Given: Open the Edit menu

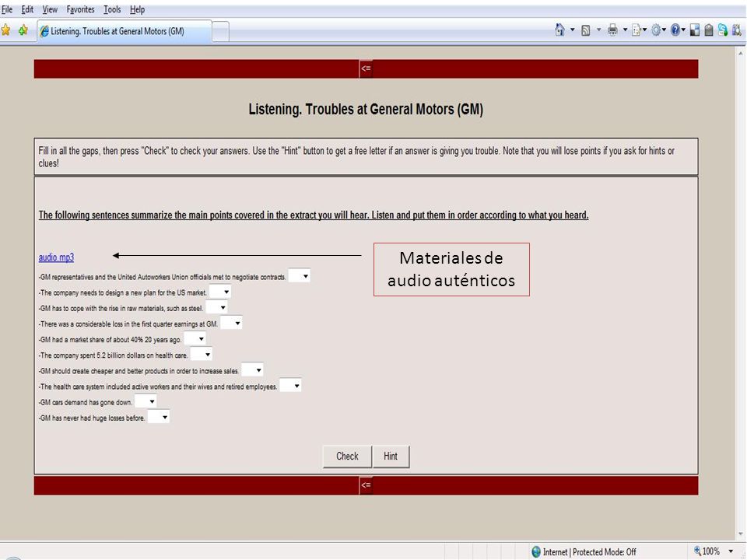Looking at the screenshot, I should pos(27,9).
